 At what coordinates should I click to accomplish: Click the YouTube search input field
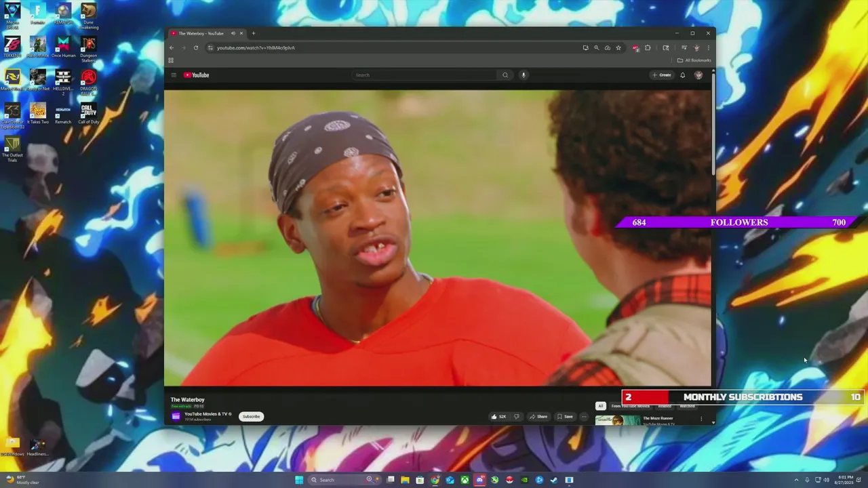pos(425,75)
